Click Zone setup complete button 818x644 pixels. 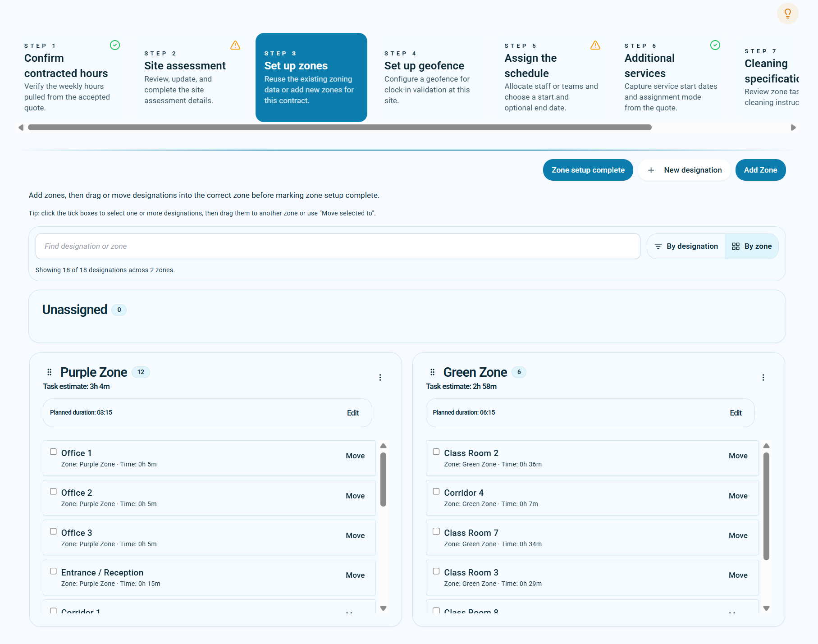click(588, 170)
